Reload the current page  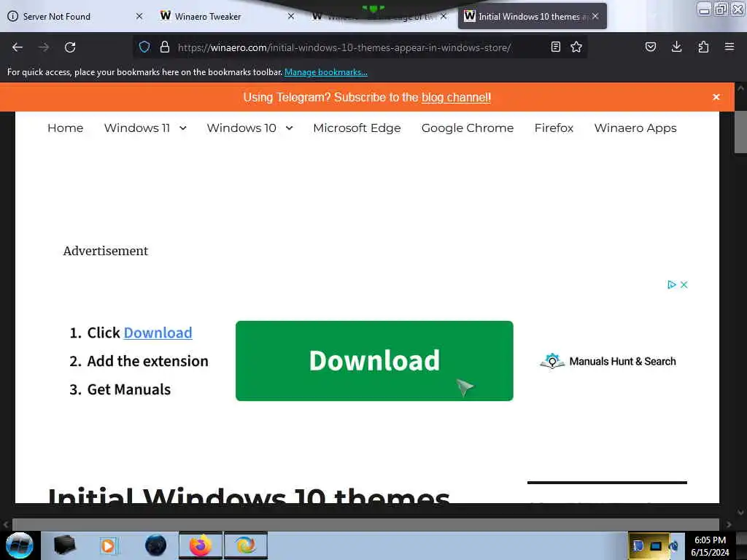pyautogui.click(x=70, y=47)
